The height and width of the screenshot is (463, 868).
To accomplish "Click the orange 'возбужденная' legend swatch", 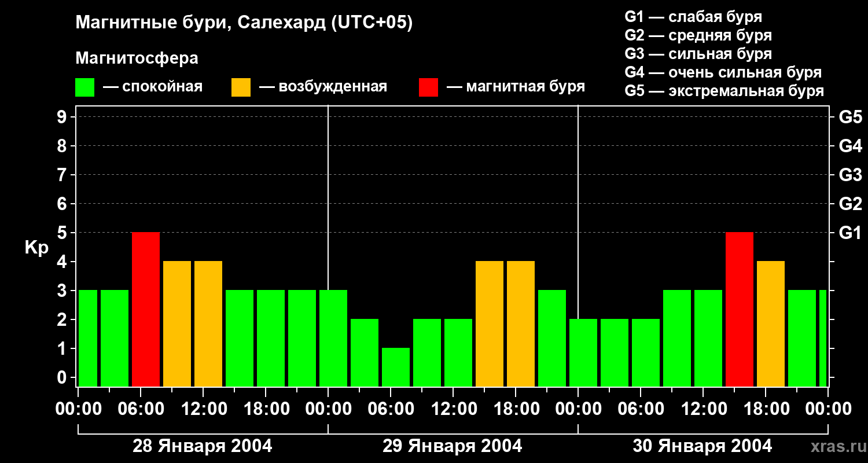I will point(241,87).
